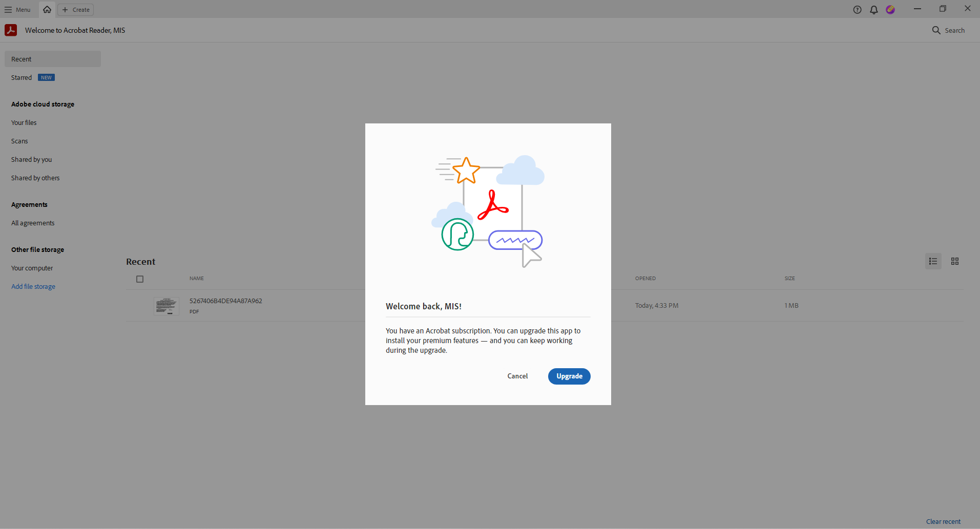Switch Recent files to grid view
Image resolution: width=980 pixels, height=529 pixels.
954,261
